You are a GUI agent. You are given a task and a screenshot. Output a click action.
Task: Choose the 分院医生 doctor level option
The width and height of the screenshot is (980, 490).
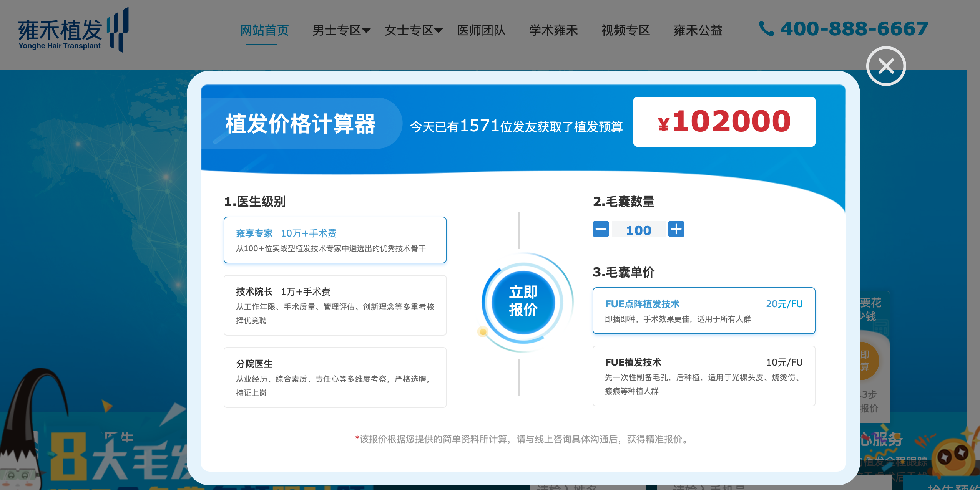tap(335, 377)
